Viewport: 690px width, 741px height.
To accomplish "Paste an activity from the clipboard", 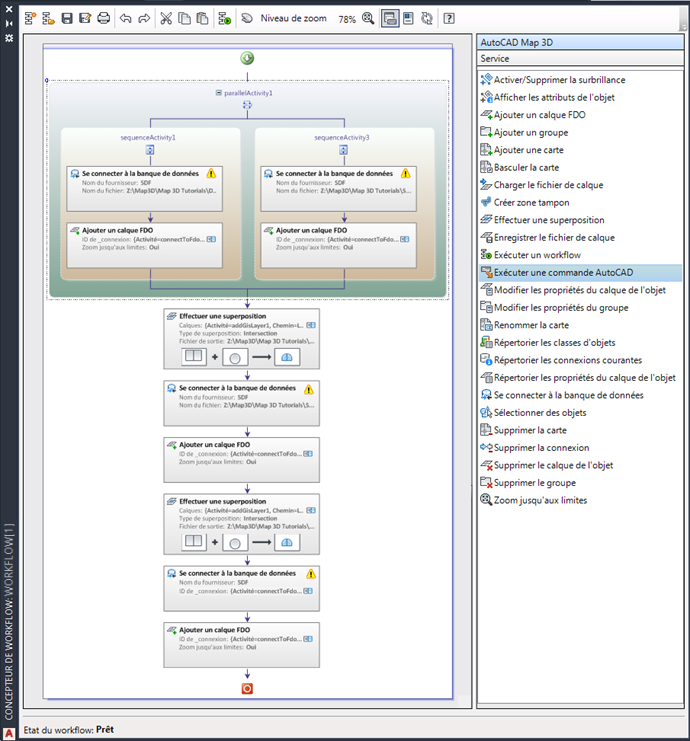I will 202,18.
